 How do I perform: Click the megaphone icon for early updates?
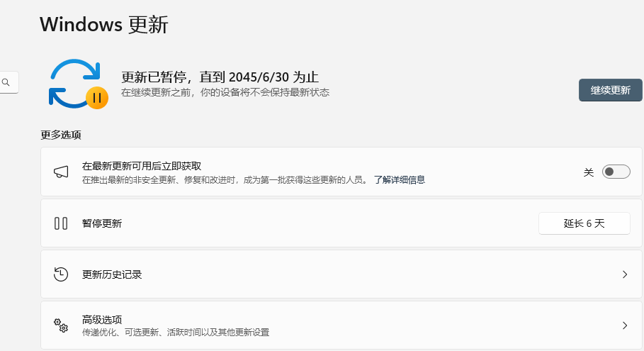pyautogui.click(x=61, y=172)
